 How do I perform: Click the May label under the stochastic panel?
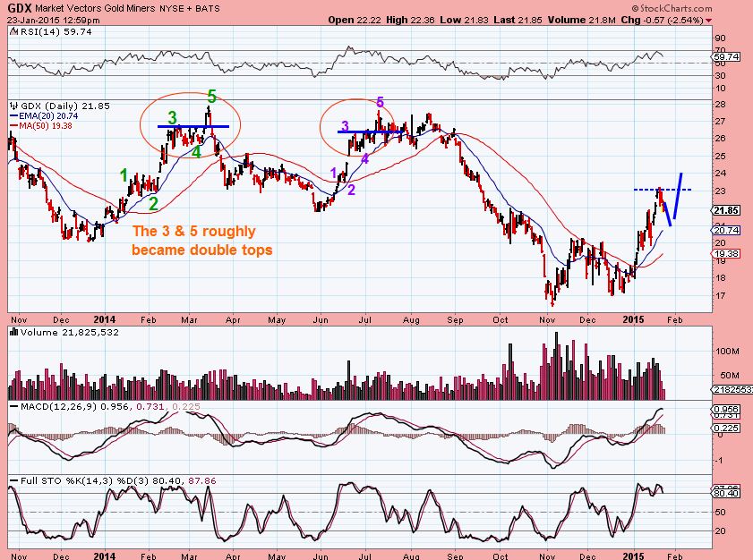pos(277,556)
